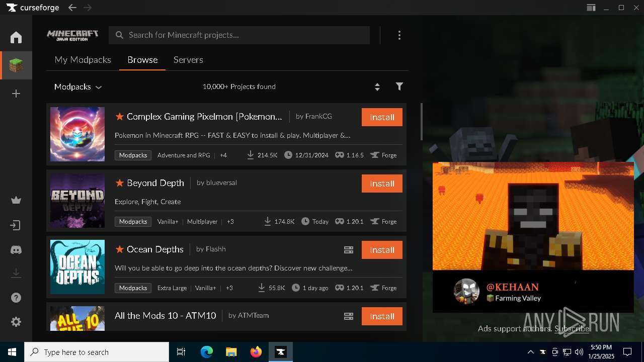Open the Beyond Depth project title

point(155,183)
